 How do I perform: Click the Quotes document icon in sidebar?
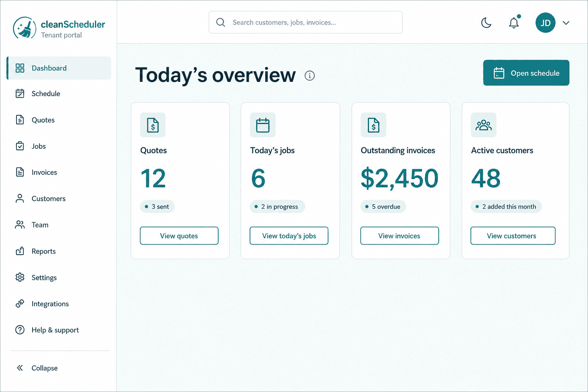click(20, 120)
